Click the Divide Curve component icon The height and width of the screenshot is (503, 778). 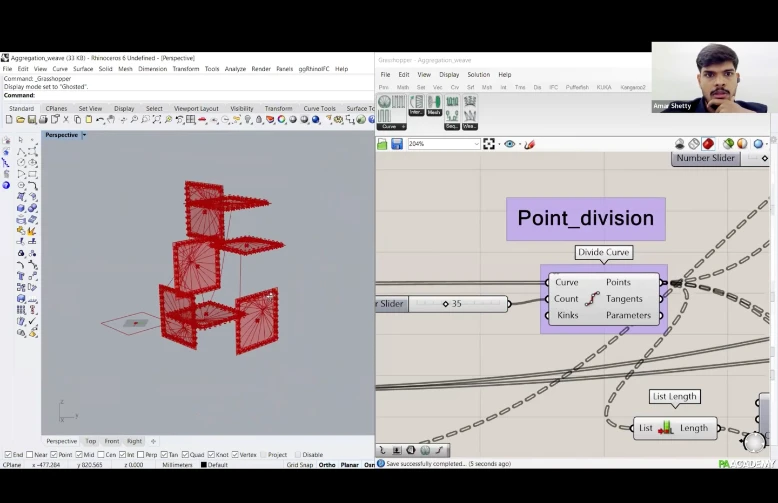click(x=592, y=299)
